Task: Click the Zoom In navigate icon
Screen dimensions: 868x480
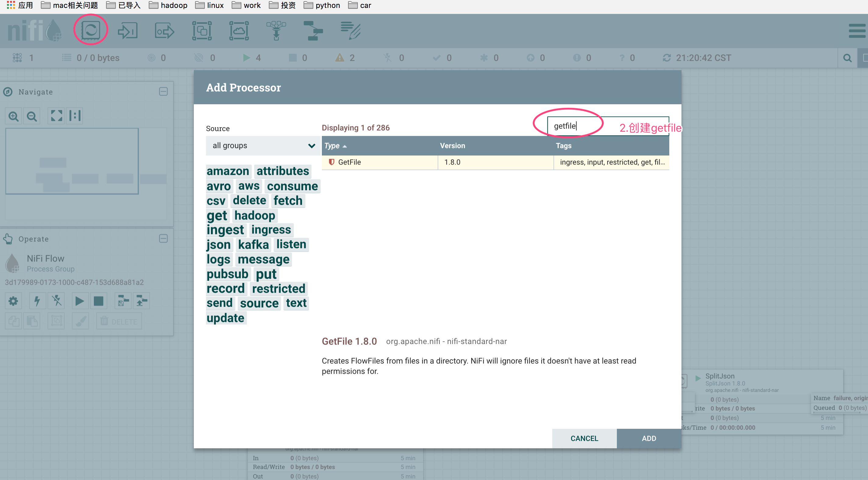Action: 13,116
